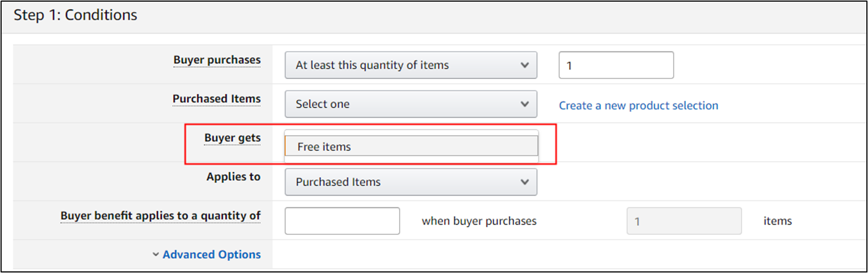Click the "Step 1: Conditions" section header
Image resolution: width=868 pixels, height=273 pixels.
tap(75, 15)
